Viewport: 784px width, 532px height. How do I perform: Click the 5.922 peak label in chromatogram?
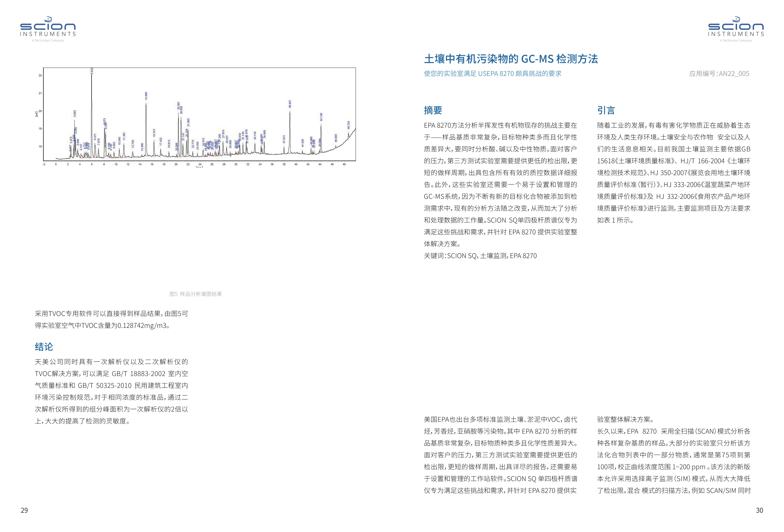(x=92, y=71)
